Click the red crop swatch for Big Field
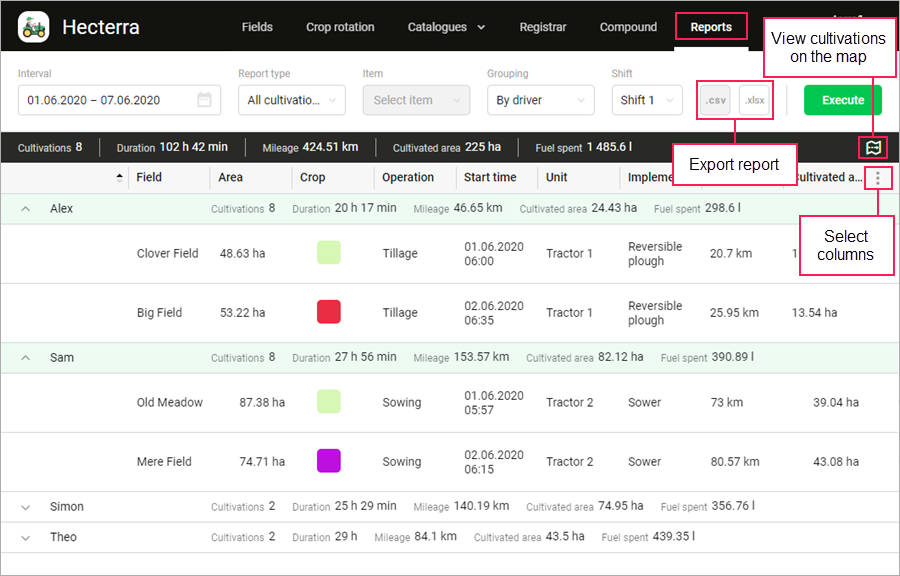Screen dimensions: 900x576 coord(328,312)
